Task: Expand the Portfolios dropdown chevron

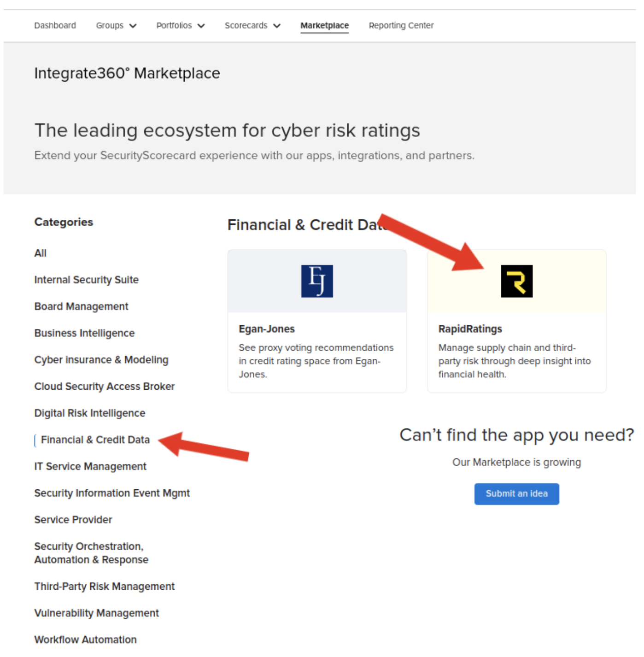Action: point(201,26)
